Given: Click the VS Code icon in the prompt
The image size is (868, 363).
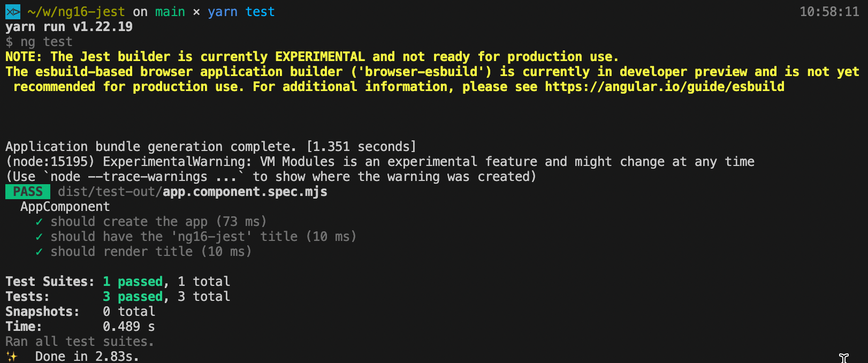Looking at the screenshot, I should pos(12,12).
